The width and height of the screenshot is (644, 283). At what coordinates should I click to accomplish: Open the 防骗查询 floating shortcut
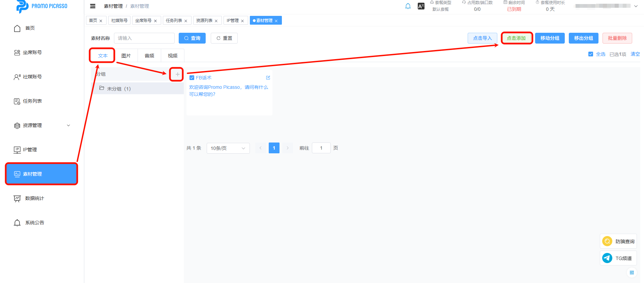point(618,241)
